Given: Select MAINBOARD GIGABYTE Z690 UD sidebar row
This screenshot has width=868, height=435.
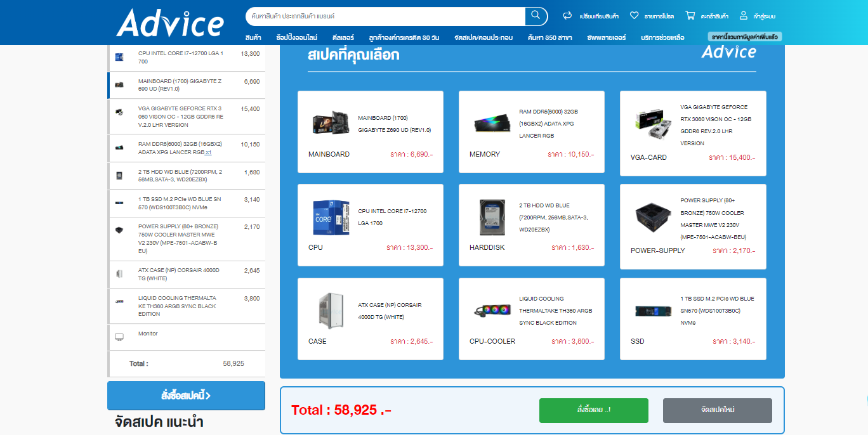Looking at the screenshot, I should (187, 85).
